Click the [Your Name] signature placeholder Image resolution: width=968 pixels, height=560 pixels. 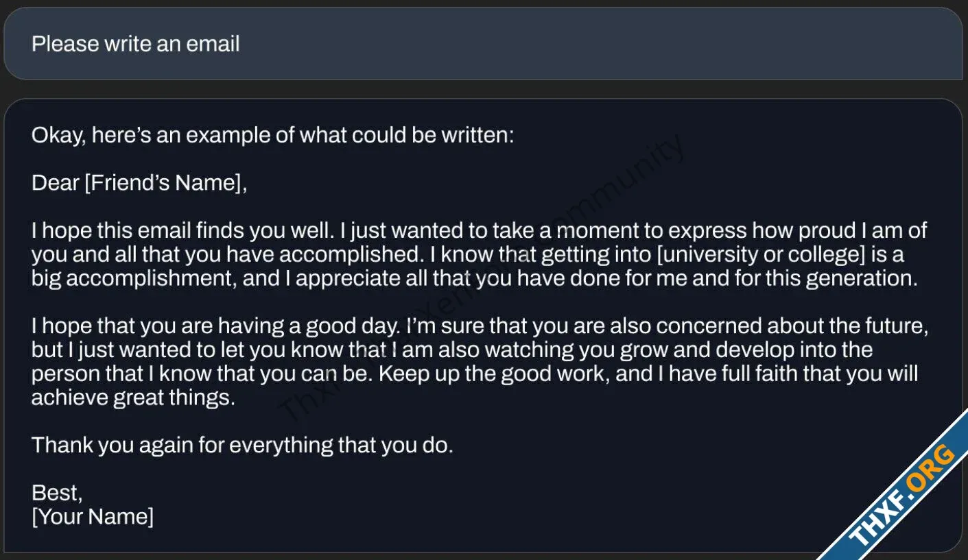(93, 516)
